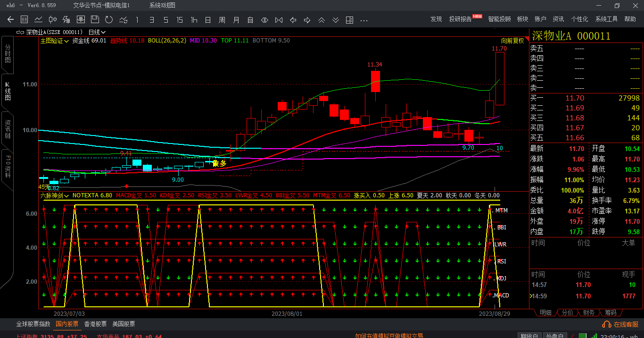Click the candlestick chart toolbar icon
The height and width of the screenshot is (338, 644).
(x=52, y=19)
